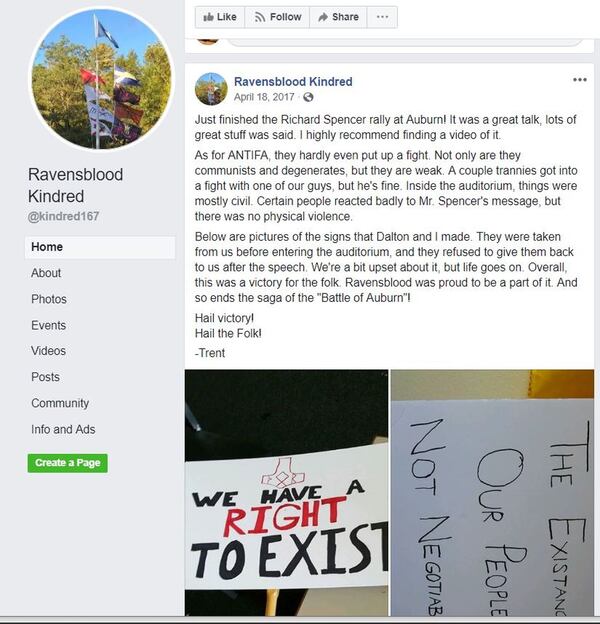Click the globe public audience icon
The height and width of the screenshot is (624, 600).
click(x=308, y=97)
